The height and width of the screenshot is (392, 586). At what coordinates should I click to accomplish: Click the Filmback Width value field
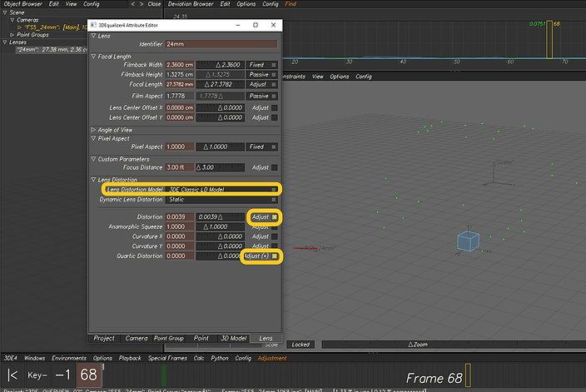(180, 65)
